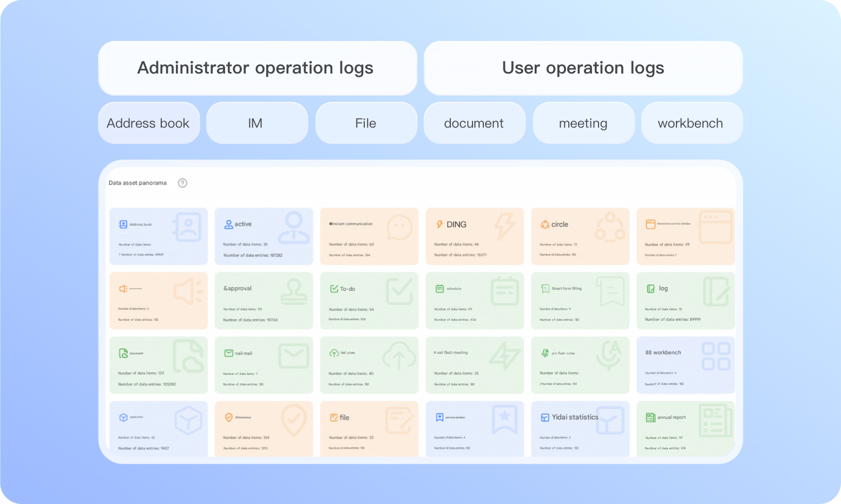Image resolution: width=841 pixels, height=504 pixels.
Task: Click the nail mail envelope icon
Action: pos(229,353)
